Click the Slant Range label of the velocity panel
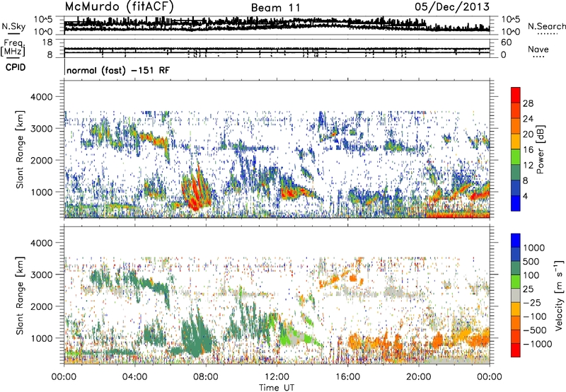Image resolution: width=566 pixels, height=392 pixels. pyautogui.click(x=20, y=296)
